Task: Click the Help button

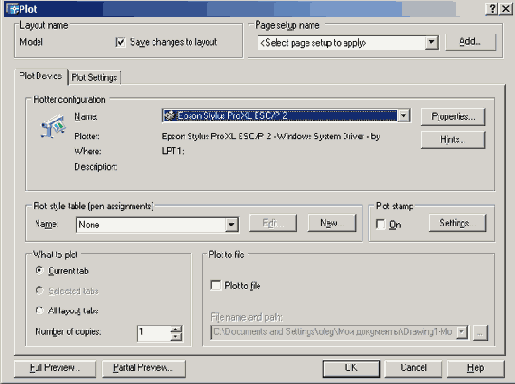Action: coord(475,368)
